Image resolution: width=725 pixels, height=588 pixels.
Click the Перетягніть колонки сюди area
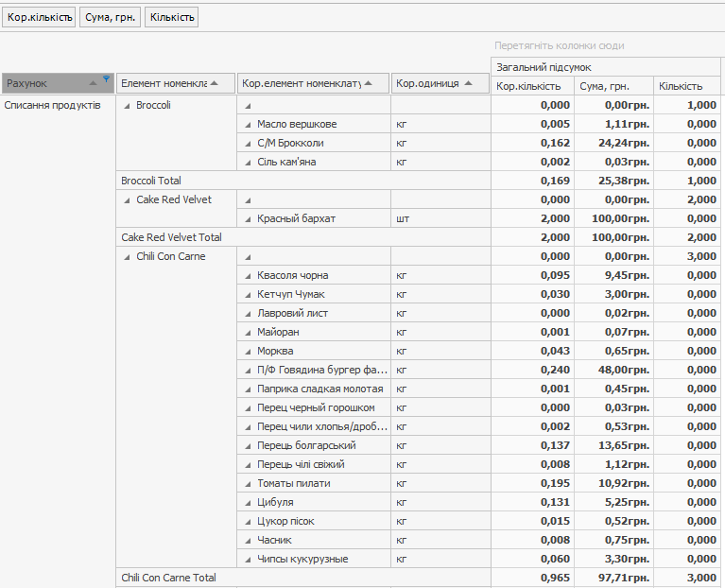(559, 45)
